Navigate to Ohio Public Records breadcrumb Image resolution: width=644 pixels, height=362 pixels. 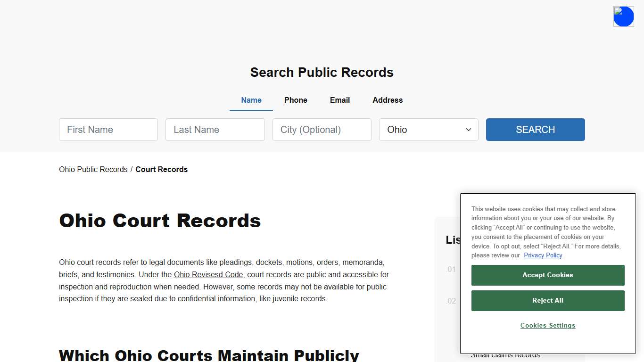click(93, 169)
